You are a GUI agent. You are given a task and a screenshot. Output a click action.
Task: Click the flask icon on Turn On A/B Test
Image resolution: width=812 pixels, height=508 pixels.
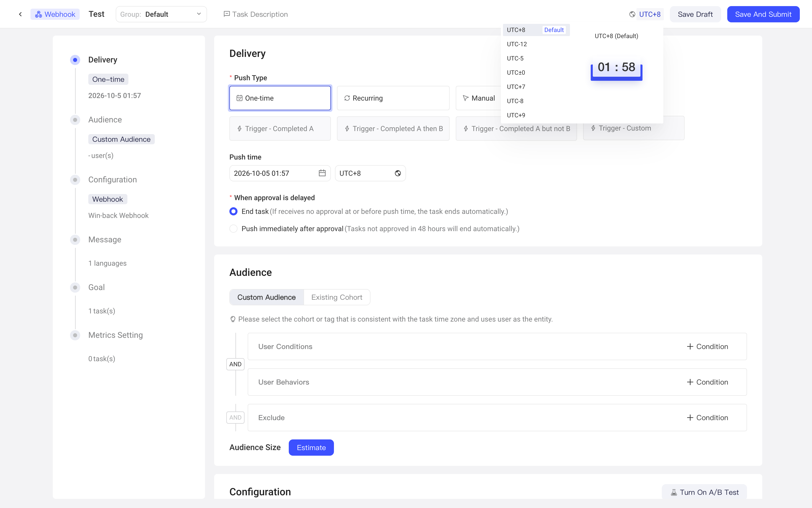coord(674,492)
